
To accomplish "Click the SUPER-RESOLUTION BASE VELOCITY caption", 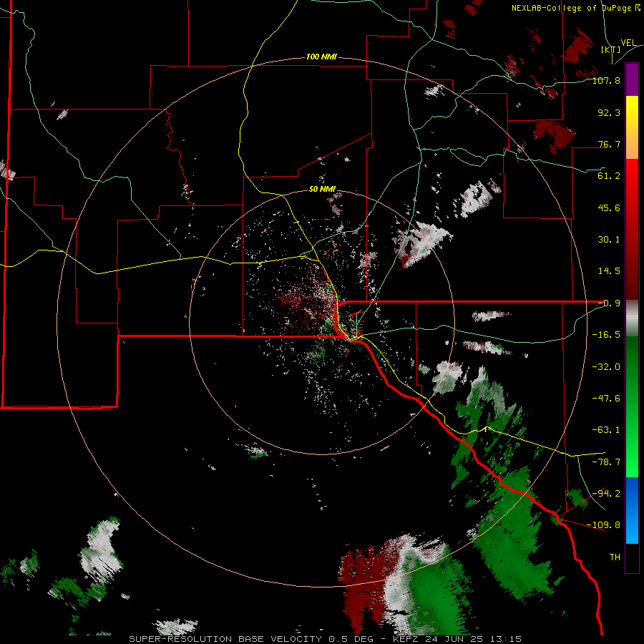I will click(225, 639).
